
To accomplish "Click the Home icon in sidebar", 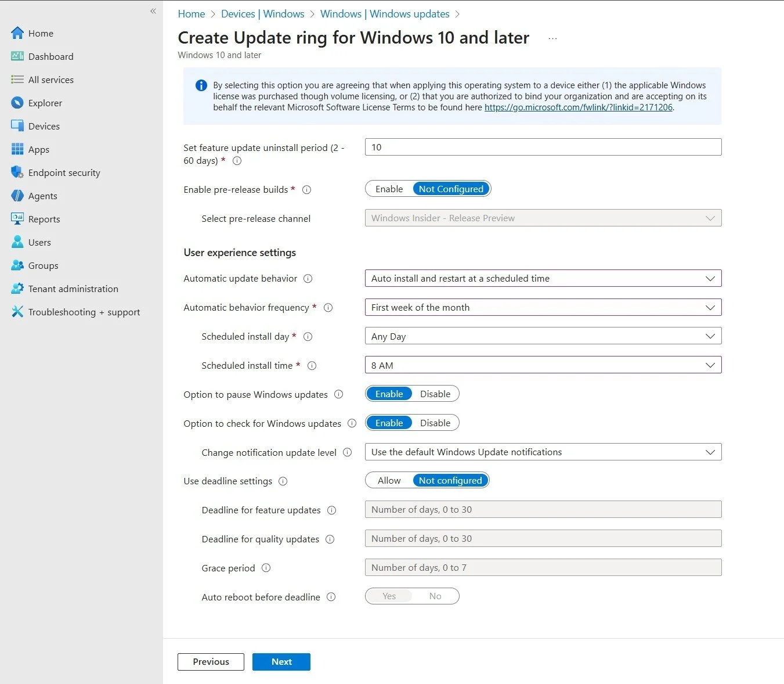I will [x=17, y=33].
